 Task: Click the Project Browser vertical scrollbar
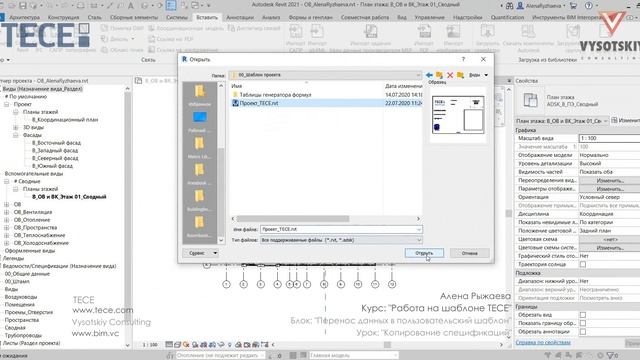[x=128, y=217]
